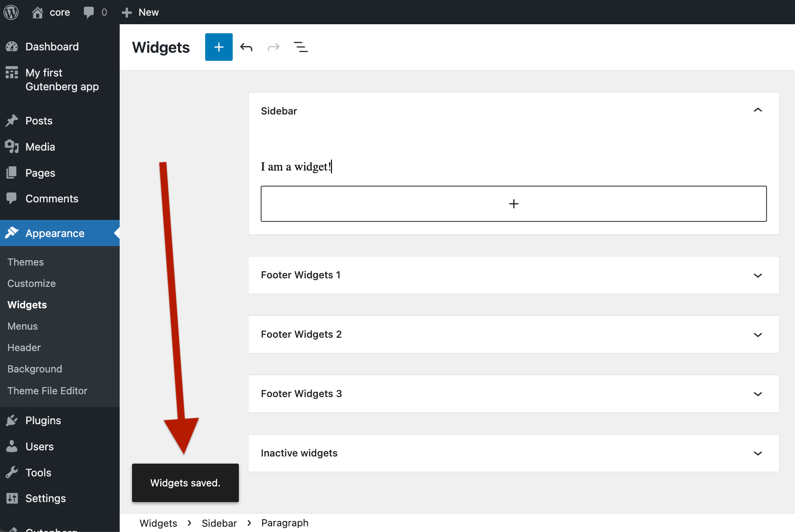Expand the Footer Widgets 2 area

(513, 334)
